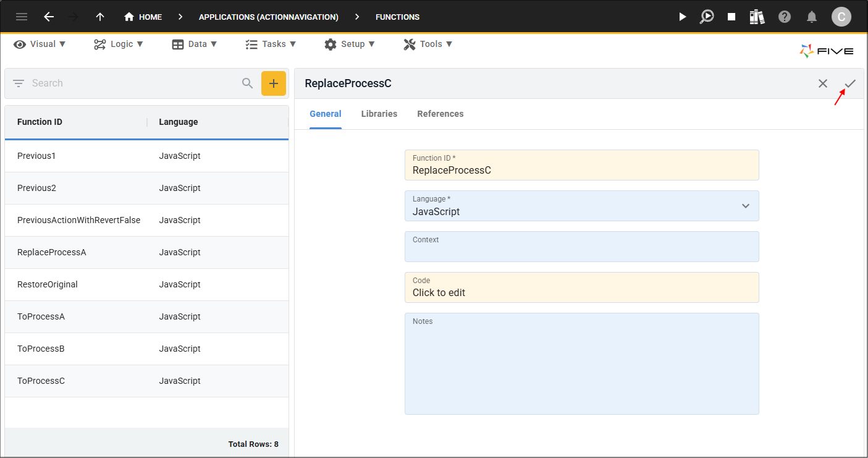This screenshot has height=458, width=868.
Task: Sort by Language column header
Action: (179, 122)
